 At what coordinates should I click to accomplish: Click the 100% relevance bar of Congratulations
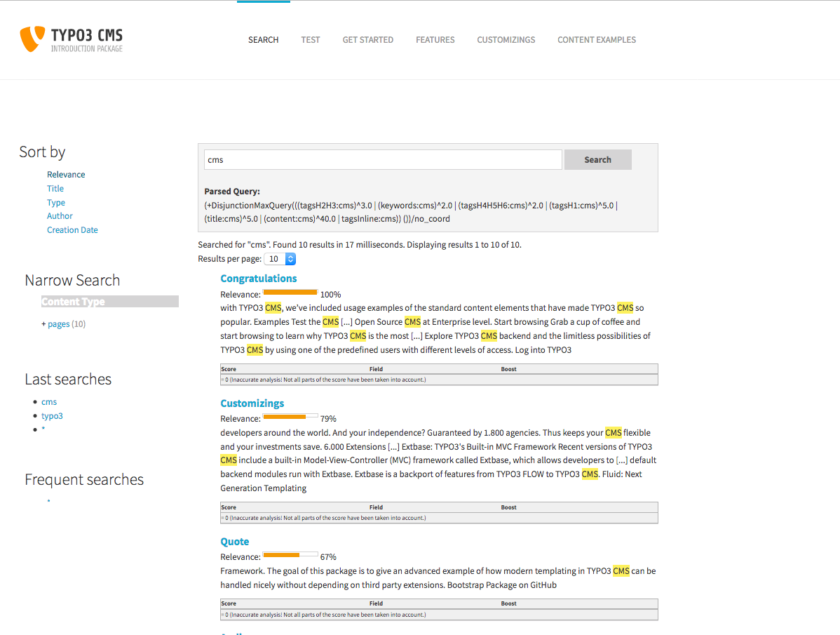pyautogui.click(x=290, y=293)
